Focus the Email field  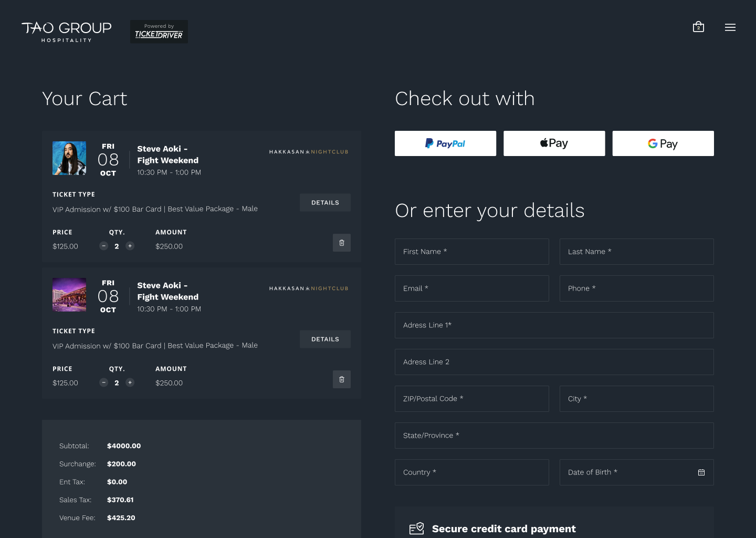(472, 288)
